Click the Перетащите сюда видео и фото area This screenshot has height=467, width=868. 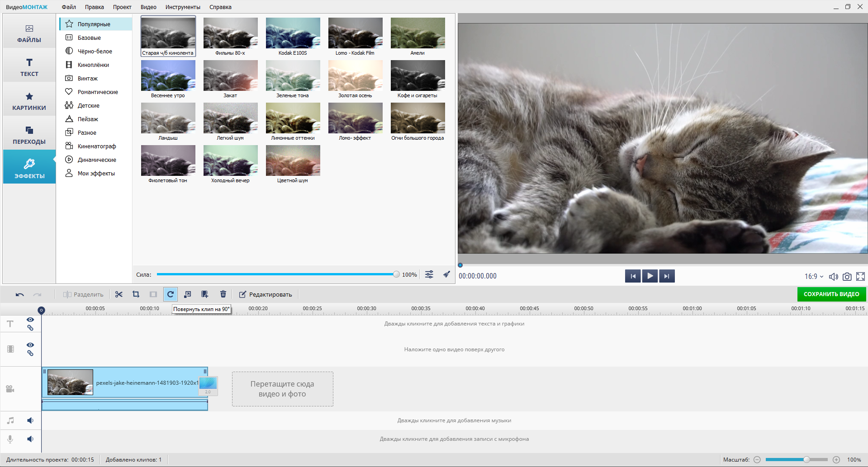tap(283, 389)
